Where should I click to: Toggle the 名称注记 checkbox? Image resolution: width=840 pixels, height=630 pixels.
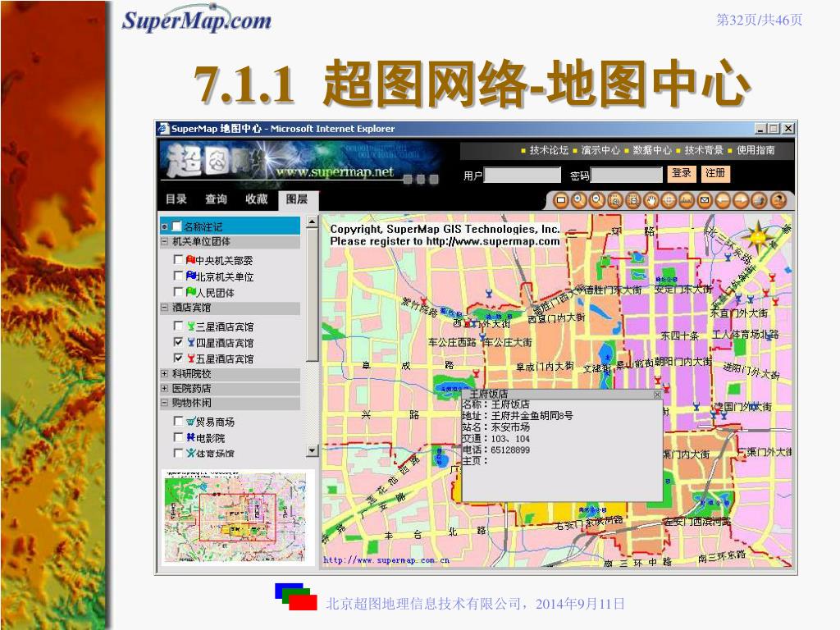pyautogui.click(x=176, y=226)
